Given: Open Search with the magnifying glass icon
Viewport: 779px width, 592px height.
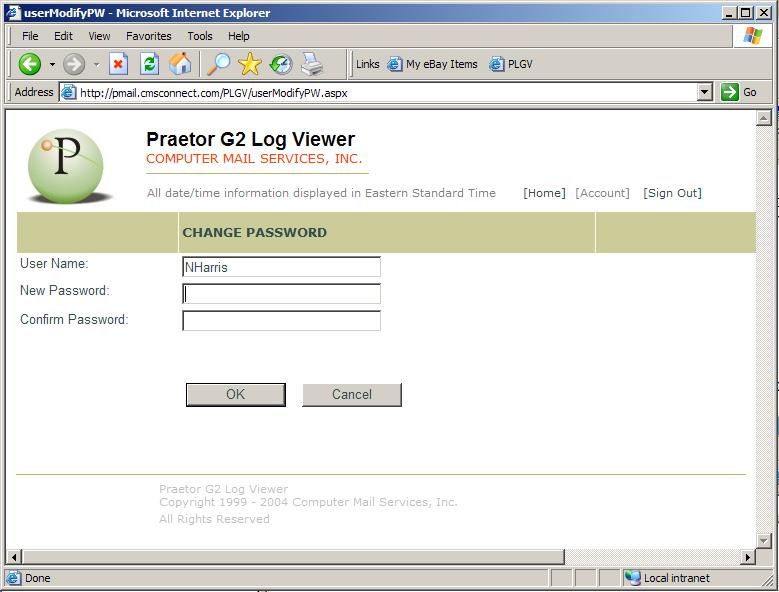Looking at the screenshot, I should click(x=218, y=64).
